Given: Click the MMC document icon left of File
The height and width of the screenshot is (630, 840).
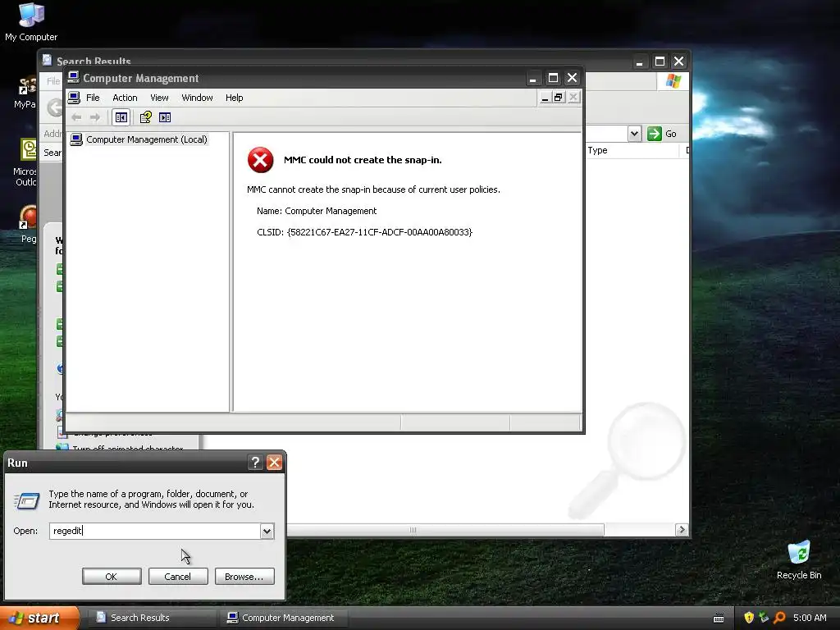Looking at the screenshot, I should pos(75,98).
